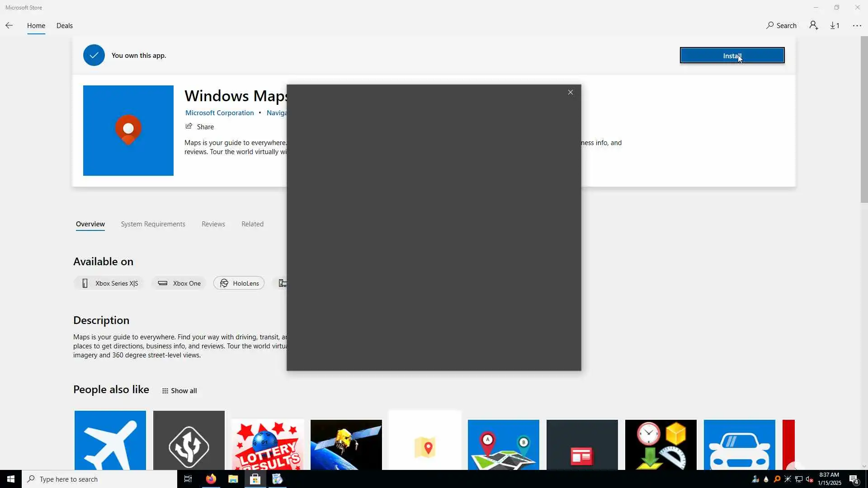Select the Related tab

[252, 224]
